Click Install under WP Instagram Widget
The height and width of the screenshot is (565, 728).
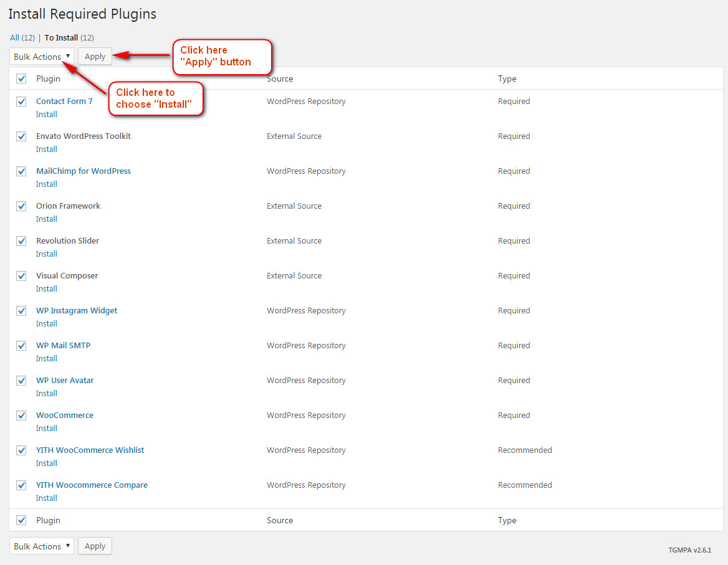click(x=46, y=323)
